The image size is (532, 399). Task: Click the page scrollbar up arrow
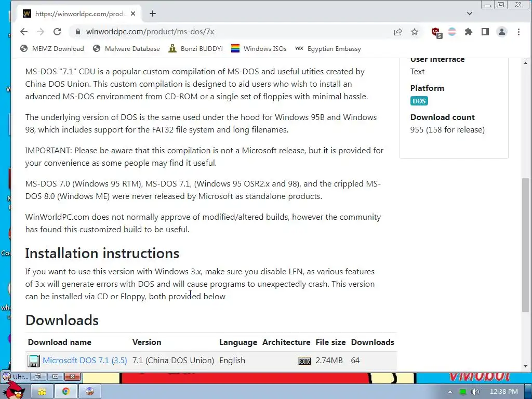[x=526, y=63]
